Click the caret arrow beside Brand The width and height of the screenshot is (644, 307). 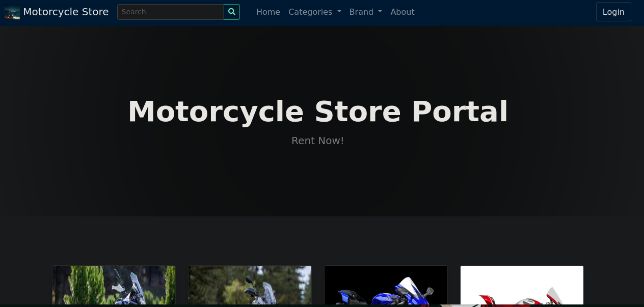[380, 12]
